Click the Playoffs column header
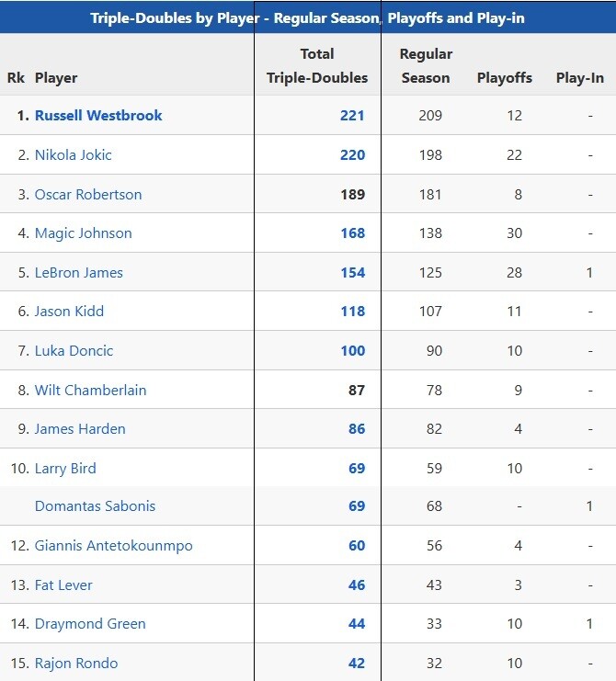This screenshot has height=681, width=616. point(505,78)
